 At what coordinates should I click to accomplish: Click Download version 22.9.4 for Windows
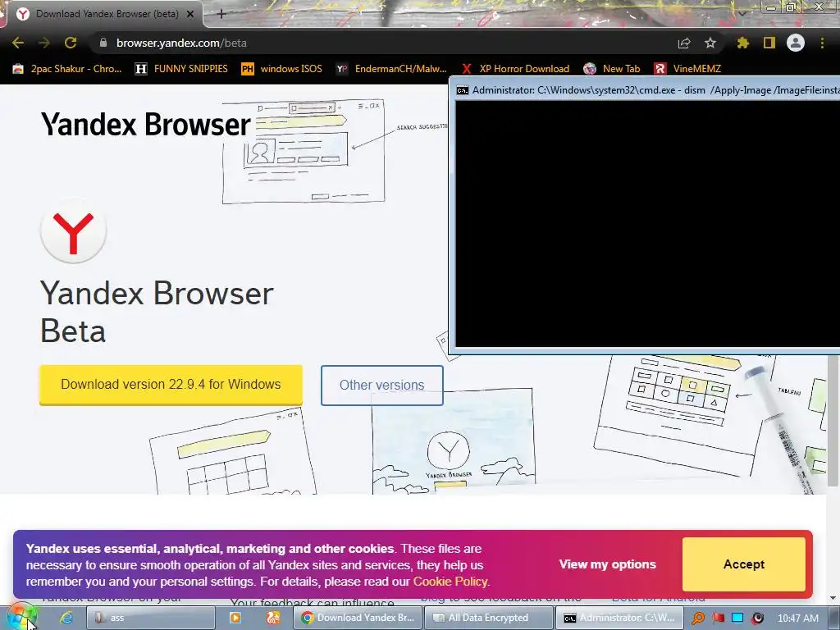171,385
